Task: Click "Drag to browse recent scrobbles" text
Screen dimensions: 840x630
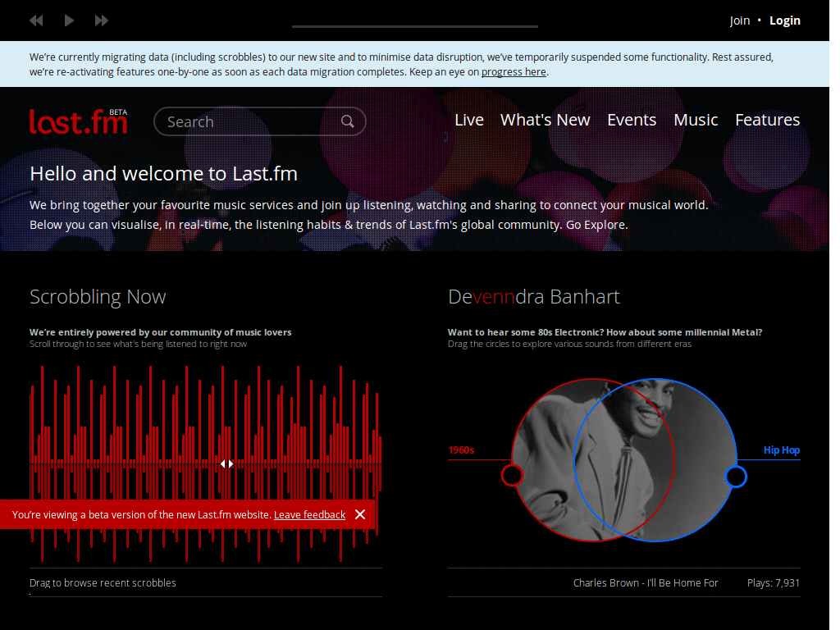Action: pos(103,583)
